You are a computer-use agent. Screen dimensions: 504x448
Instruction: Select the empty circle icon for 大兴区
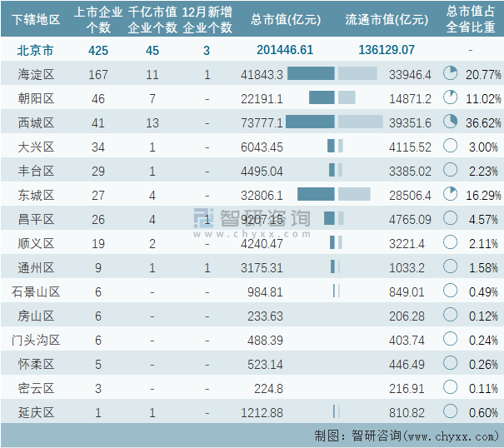click(x=451, y=147)
